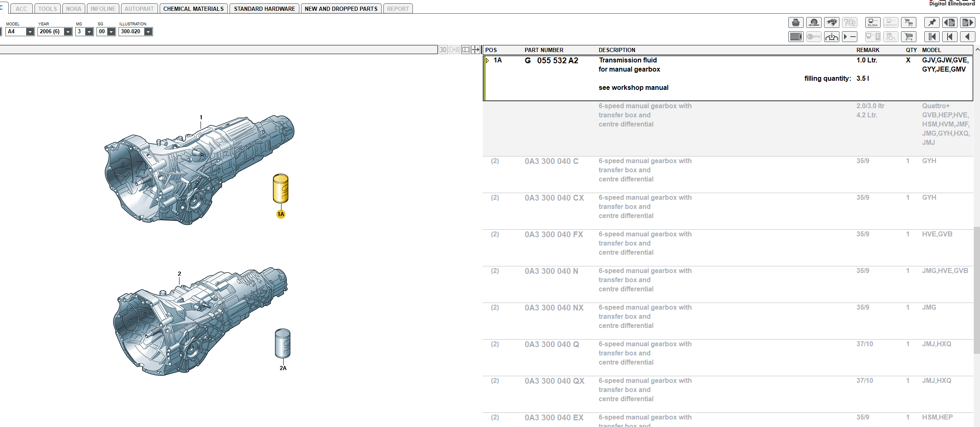
Task: Click the double shopping carts icon
Action: (908, 22)
